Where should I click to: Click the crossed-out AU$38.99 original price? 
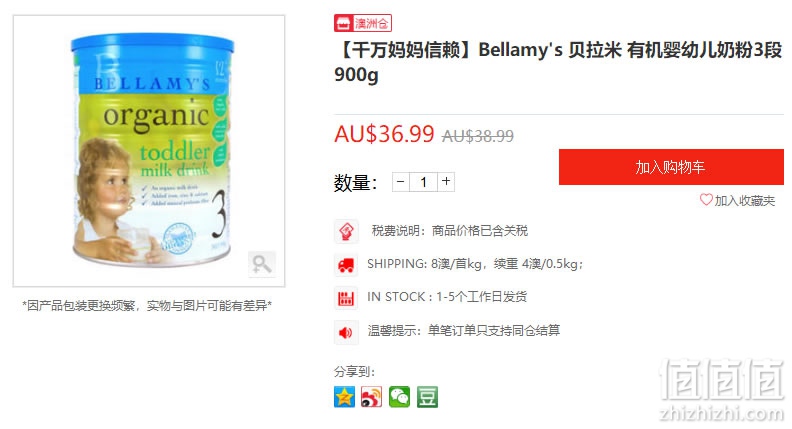pyautogui.click(x=478, y=136)
